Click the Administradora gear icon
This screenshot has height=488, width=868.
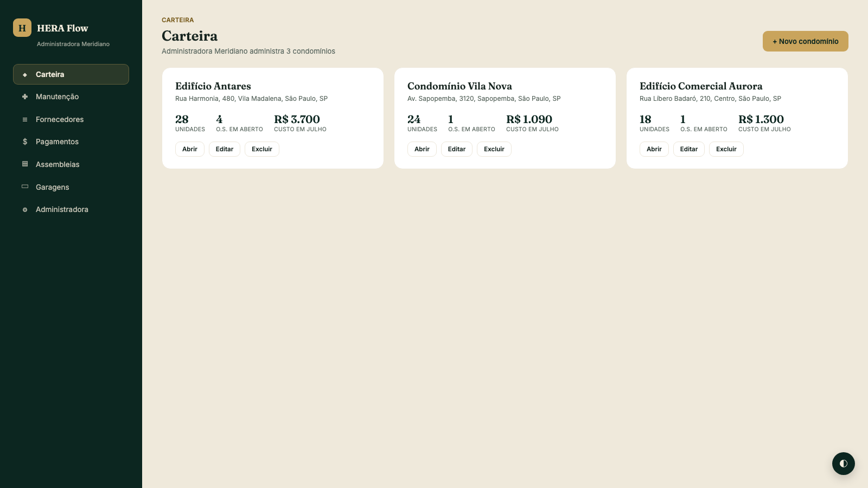click(25, 210)
